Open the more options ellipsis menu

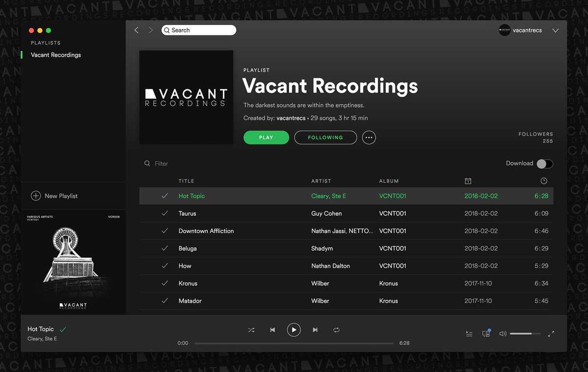368,138
